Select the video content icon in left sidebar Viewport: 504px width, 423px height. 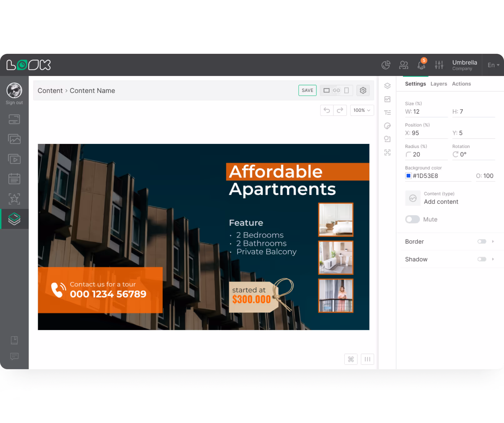click(14, 159)
